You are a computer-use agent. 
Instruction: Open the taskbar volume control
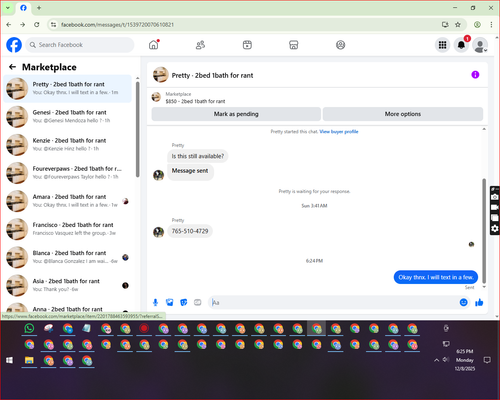coord(446,360)
